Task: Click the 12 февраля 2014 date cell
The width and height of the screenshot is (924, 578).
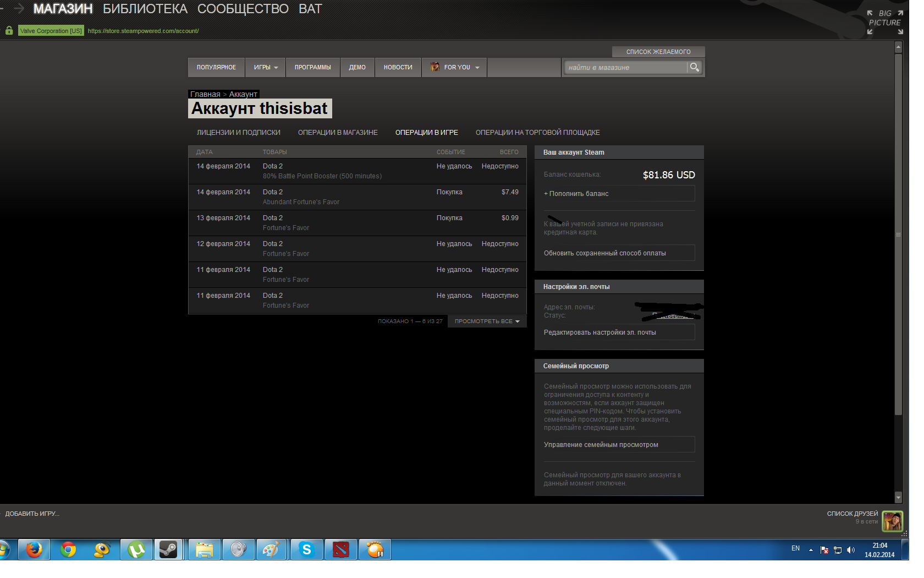Action: [223, 244]
